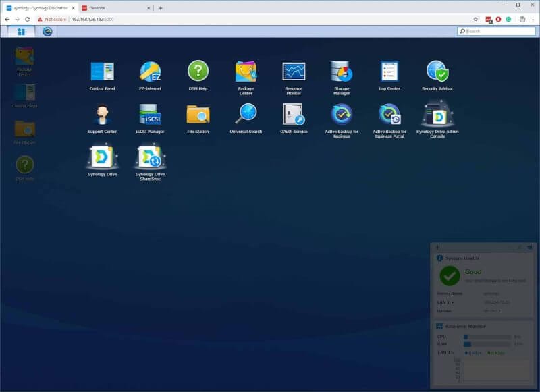Open the Chrome customize menu
This screenshot has width=540, height=392.
point(533,20)
